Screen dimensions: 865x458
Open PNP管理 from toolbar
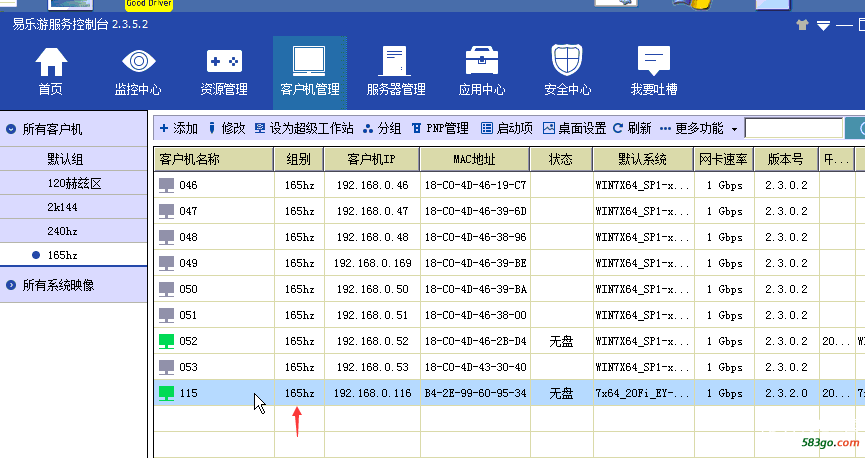click(x=440, y=129)
